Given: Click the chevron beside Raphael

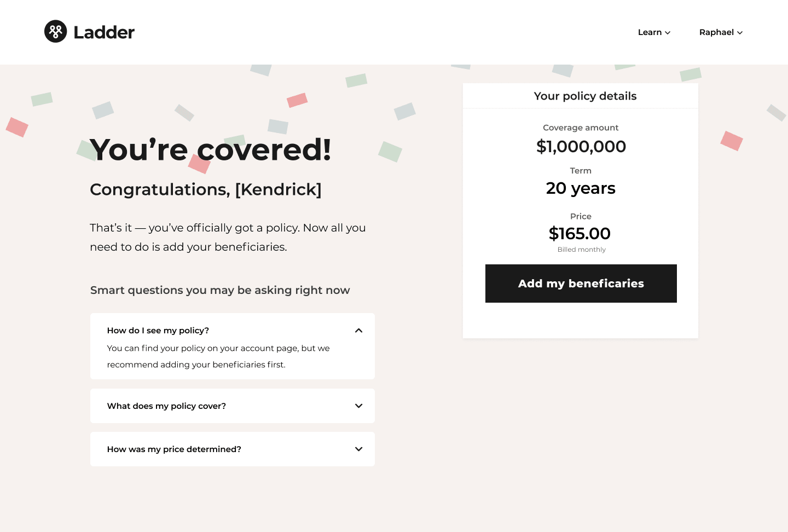Looking at the screenshot, I should (x=740, y=33).
